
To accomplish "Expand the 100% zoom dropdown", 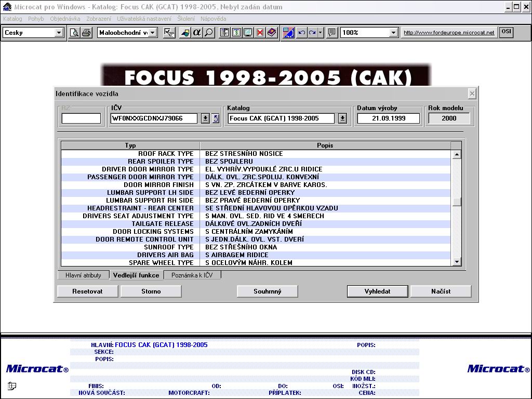I will 393,33.
